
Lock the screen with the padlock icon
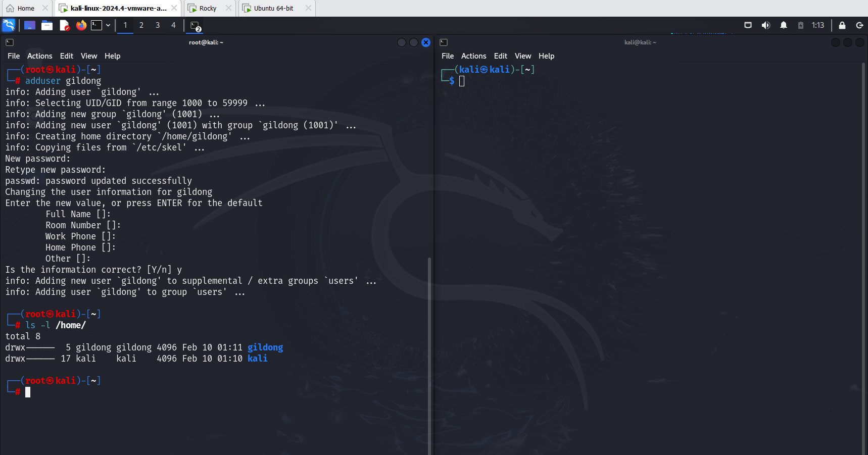pyautogui.click(x=842, y=25)
